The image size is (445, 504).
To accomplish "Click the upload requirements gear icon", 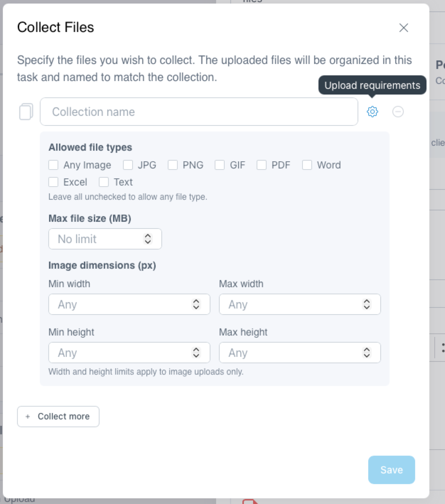I will [x=372, y=112].
